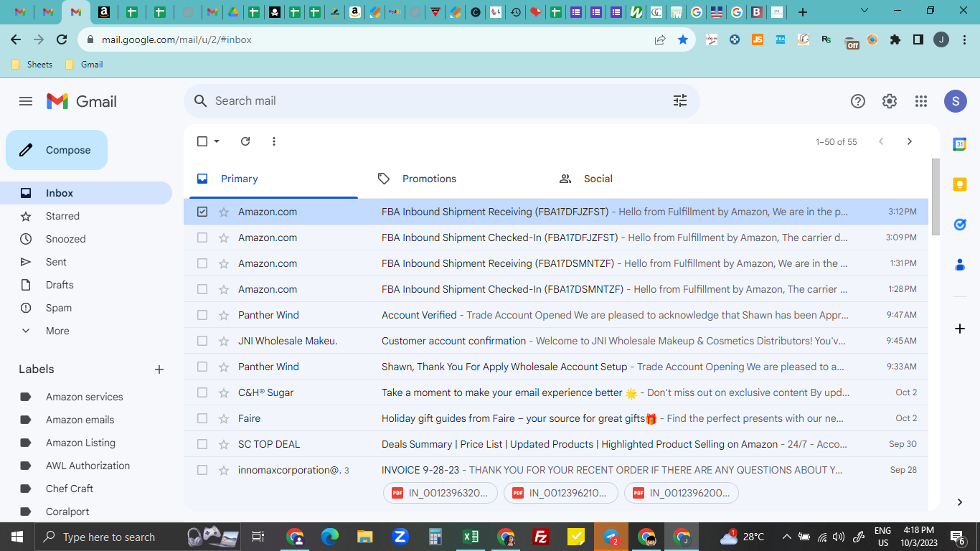
Task: Get add-ons via side panel plus icon
Action: click(x=960, y=329)
